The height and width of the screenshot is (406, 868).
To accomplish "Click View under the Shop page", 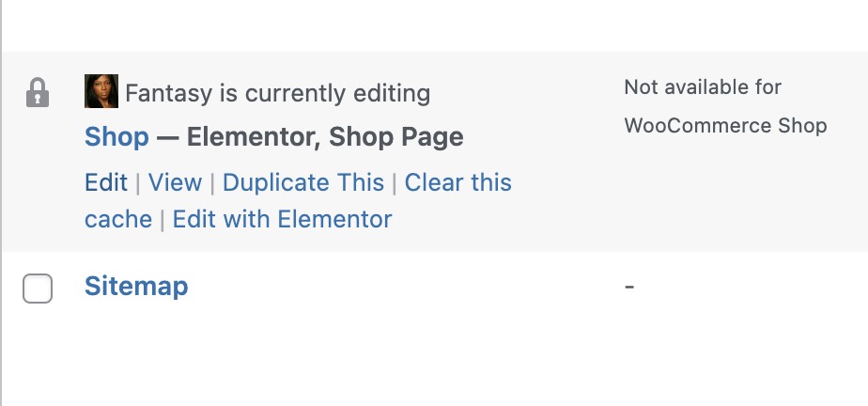I will tap(175, 182).
